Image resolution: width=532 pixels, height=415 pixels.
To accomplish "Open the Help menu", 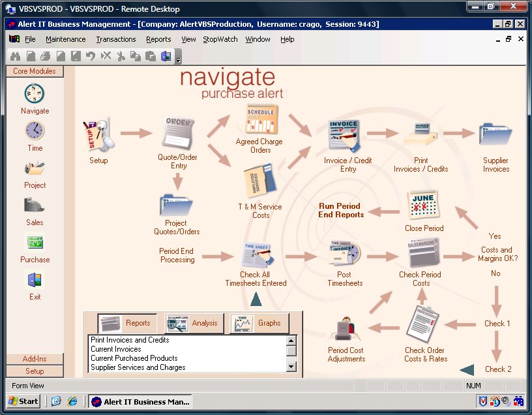I will coord(288,39).
